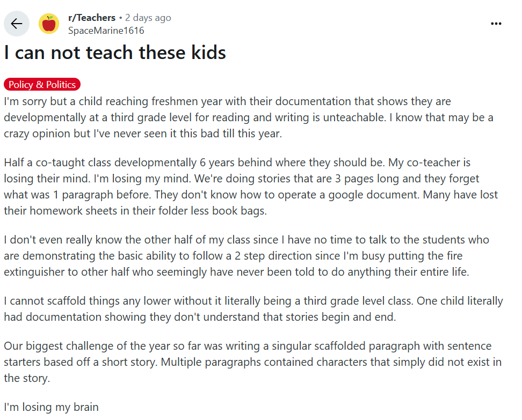This screenshot has height=420, width=522.
Task: Click the paragraph starting 'I don't even really know'
Action: 247,256
